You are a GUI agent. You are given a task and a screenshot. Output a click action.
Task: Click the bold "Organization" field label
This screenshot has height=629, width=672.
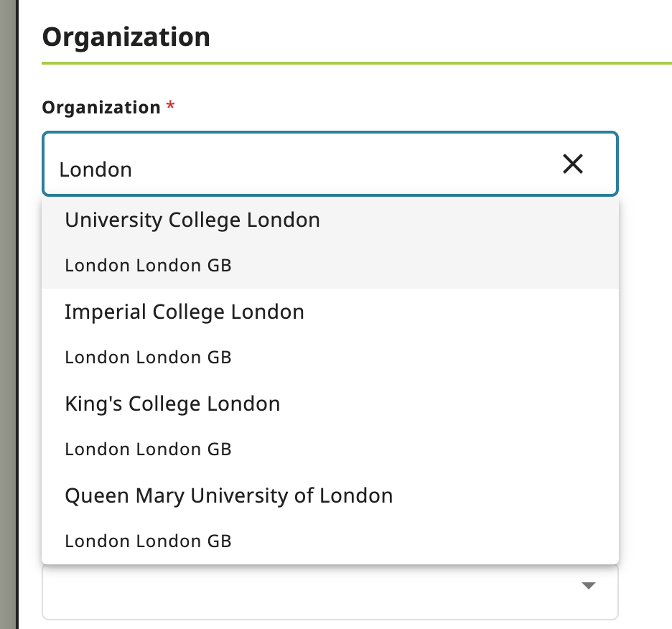[x=101, y=108]
